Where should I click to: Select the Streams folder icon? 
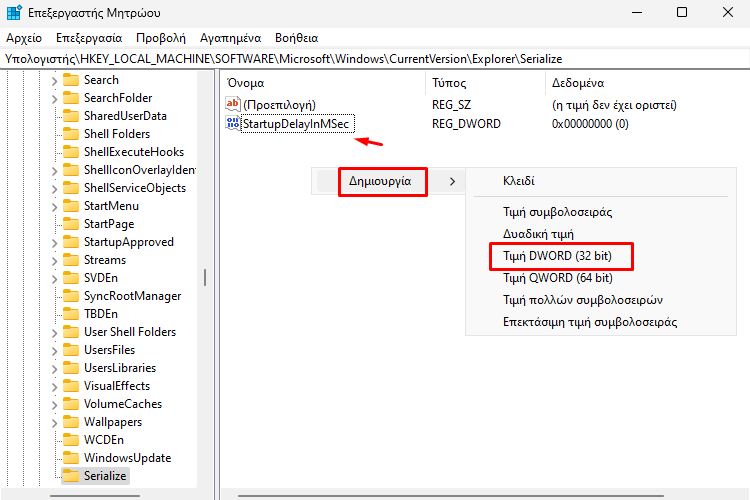click(x=71, y=260)
